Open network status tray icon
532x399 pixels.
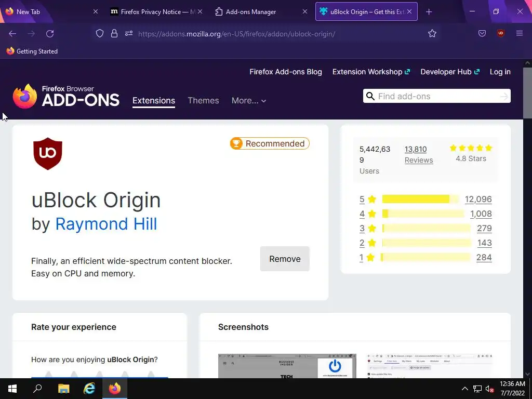click(x=477, y=389)
